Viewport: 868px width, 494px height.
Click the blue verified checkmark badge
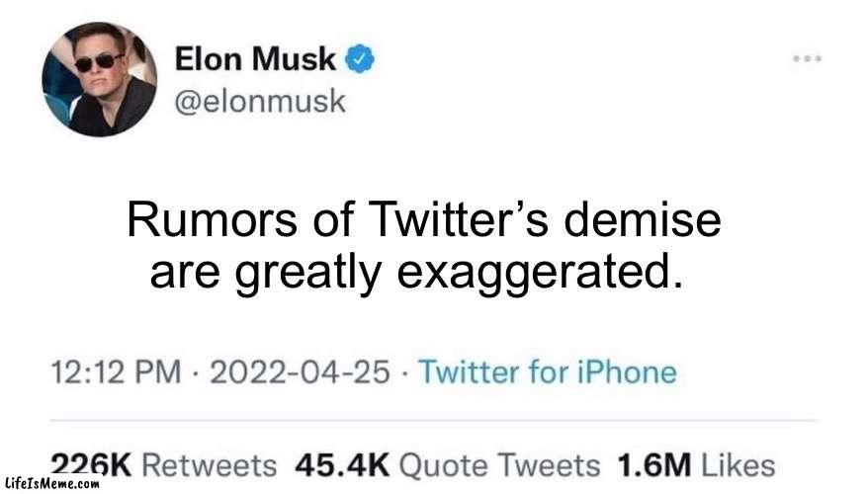359,59
